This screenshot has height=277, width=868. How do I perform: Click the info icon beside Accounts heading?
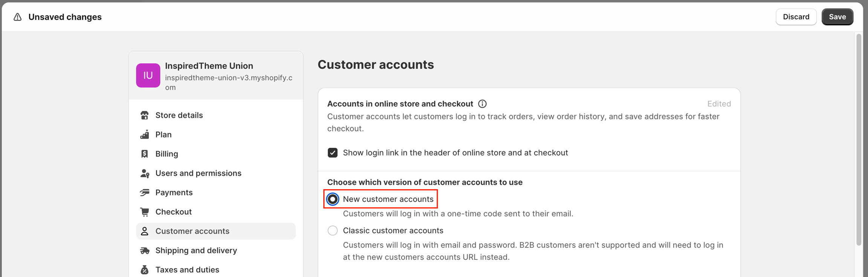(482, 104)
